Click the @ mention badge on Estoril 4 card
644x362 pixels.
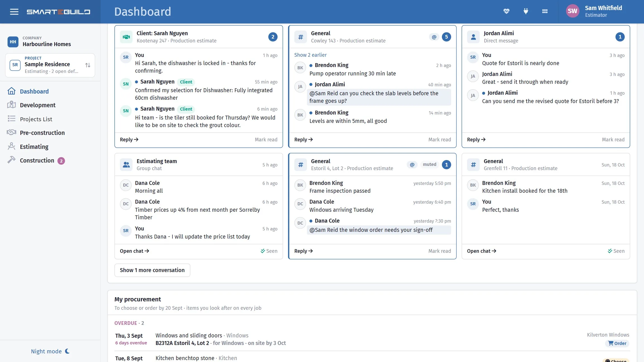pyautogui.click(x=412, y=165)
